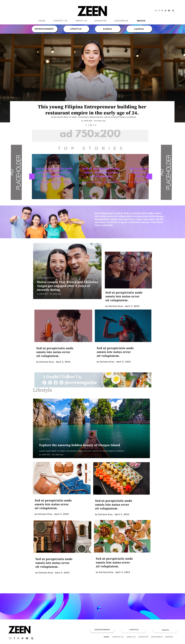Screen dimensions: 185x644
Task: Click the header email envelope icon
Action: pos(156,11)
